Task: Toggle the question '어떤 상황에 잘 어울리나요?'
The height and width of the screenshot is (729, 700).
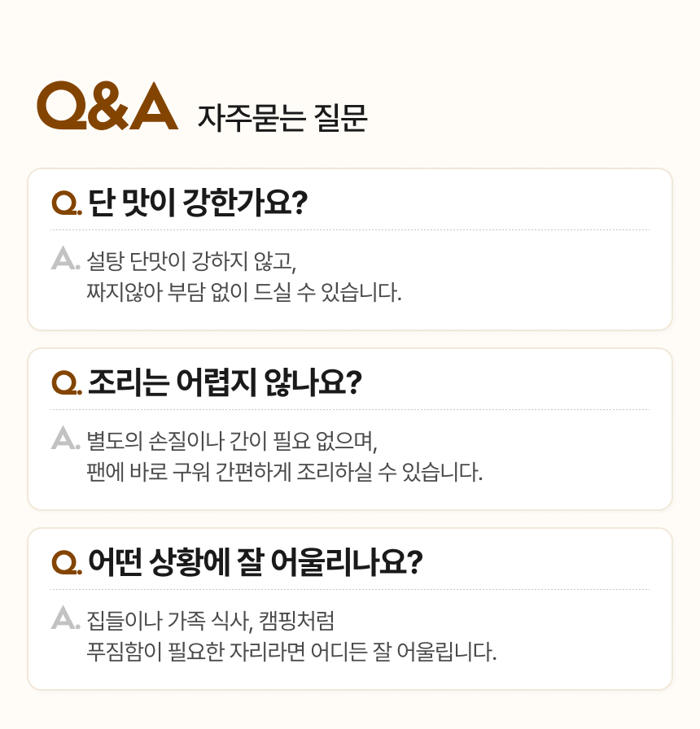Action: tap(255, 561)
